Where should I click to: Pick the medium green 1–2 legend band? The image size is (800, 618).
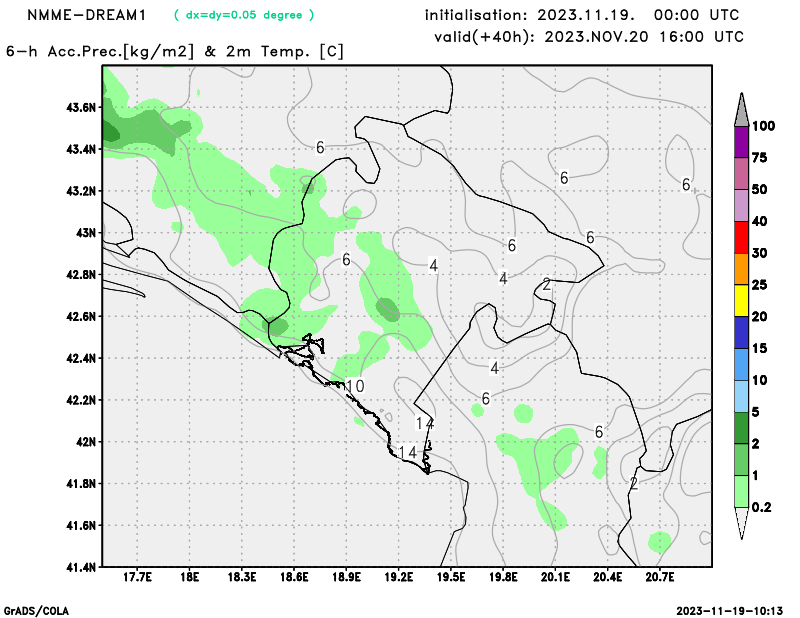click(741, 460)
